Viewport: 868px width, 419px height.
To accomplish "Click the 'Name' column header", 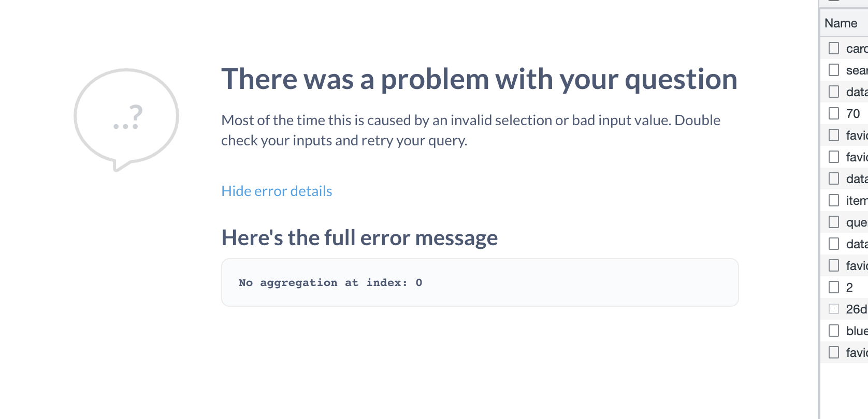I will [839, 23].
